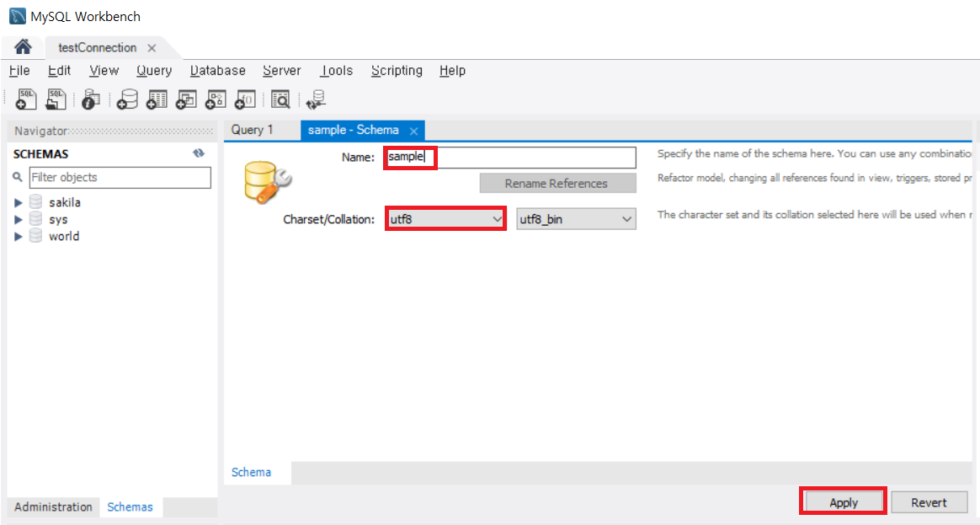Expand the sys schema tree
980x525 pixels.
click(x=19, y=219)
